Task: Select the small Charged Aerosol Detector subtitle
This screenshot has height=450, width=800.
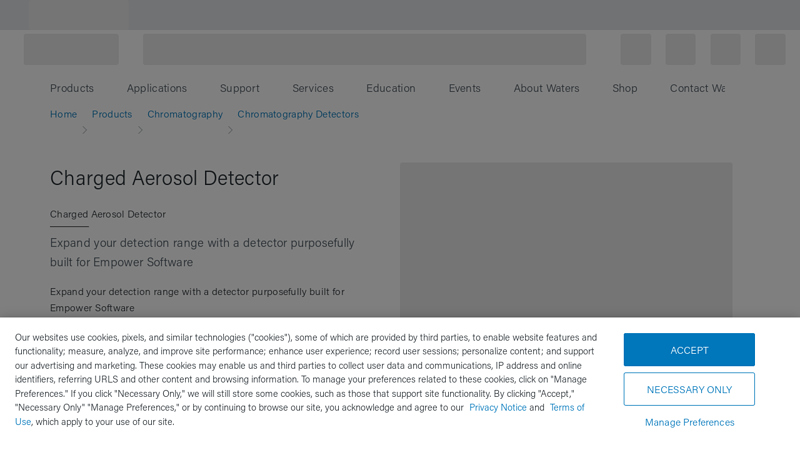Action: tap(108, 214)
